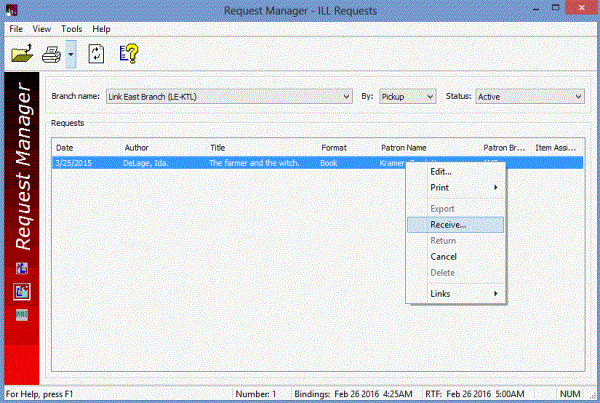Choose Receive... from the context menu

coord(447,225)
